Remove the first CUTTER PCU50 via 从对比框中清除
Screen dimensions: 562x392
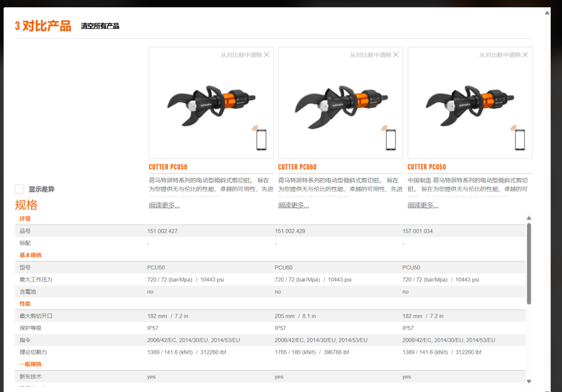click(245, 55)
